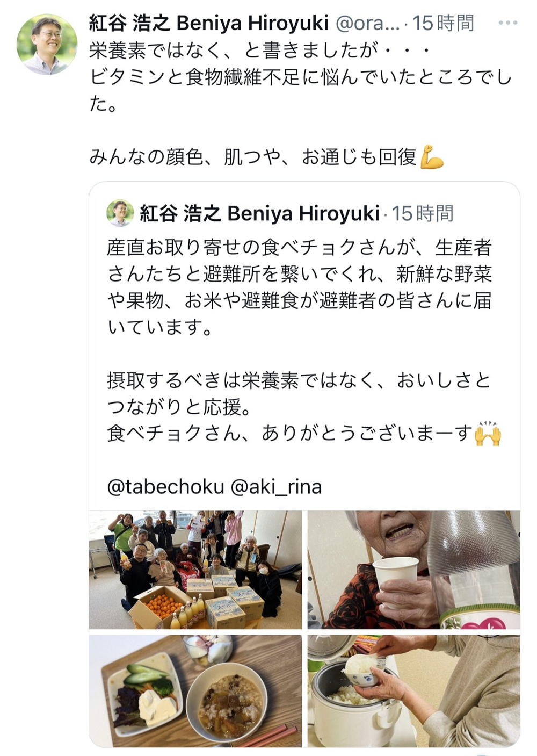Screen dimensions: 537x756
Task: Tap the flexed bicep emoji
Action: point(432,157)
